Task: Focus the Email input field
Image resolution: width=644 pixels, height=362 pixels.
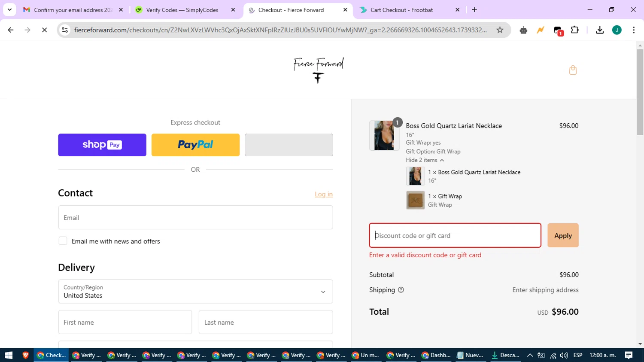Action: 195,217
